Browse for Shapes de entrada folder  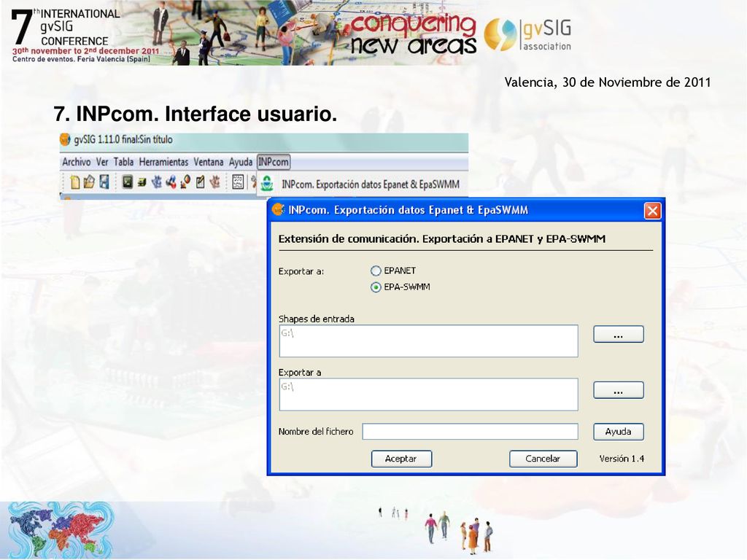coord(619,334)
